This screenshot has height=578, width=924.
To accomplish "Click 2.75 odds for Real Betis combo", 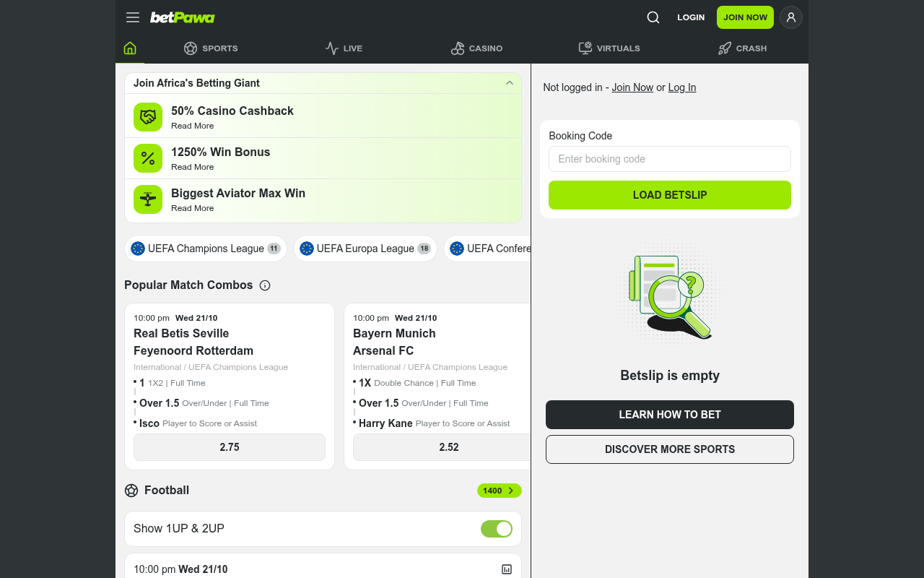I will click(230, 447).
